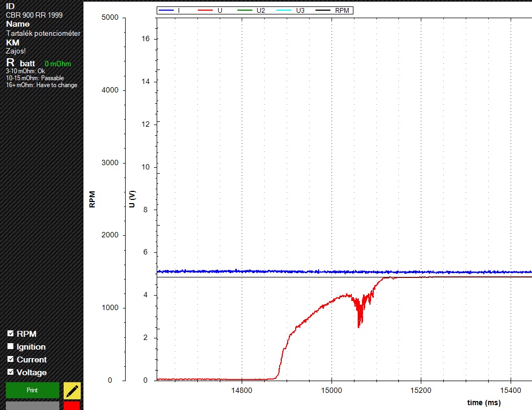The height and width of the screenshot is (410, 532).
Task: Click the blue I line legend marker
Action: point(166,10)
